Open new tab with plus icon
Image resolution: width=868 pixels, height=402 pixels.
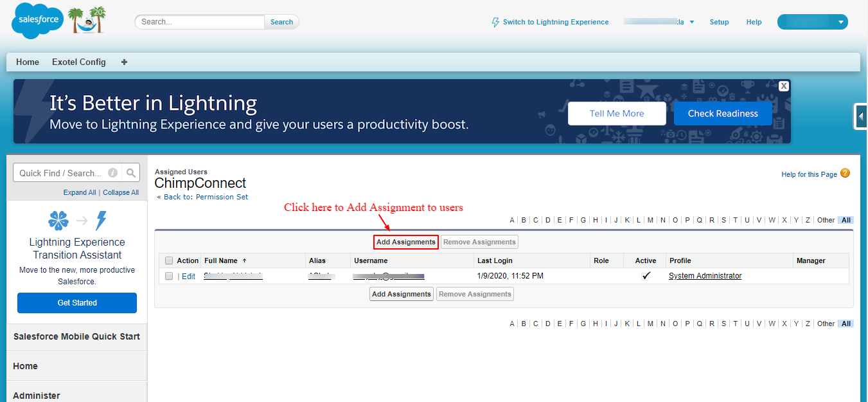pyautogui.click(x=124, y=62)
